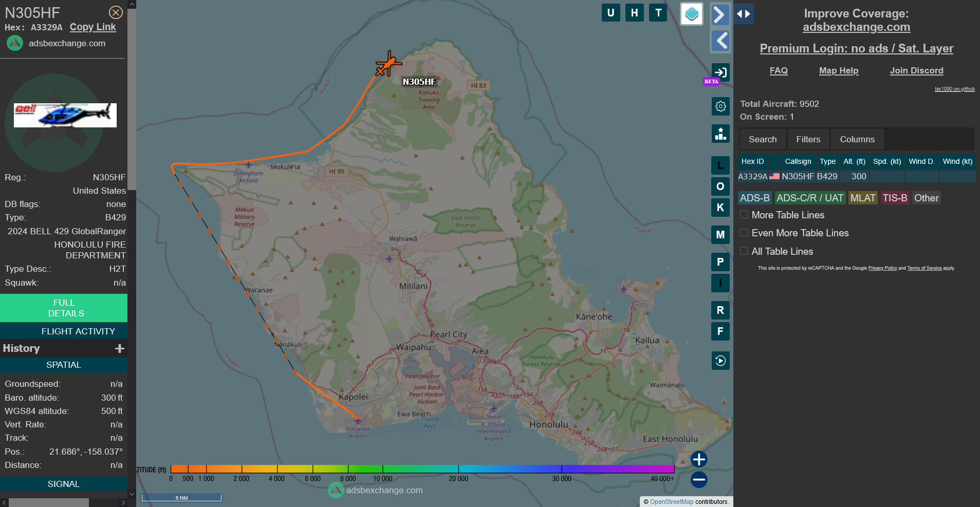
Task: Close the N305HF aircraft info panel
Action: click(116, 12)
